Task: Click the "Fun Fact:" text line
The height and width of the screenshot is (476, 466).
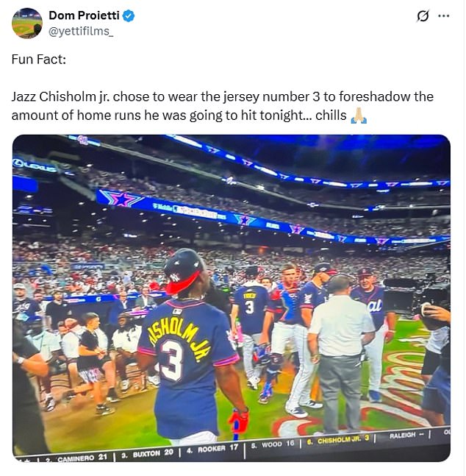Action: click(39, 60)
